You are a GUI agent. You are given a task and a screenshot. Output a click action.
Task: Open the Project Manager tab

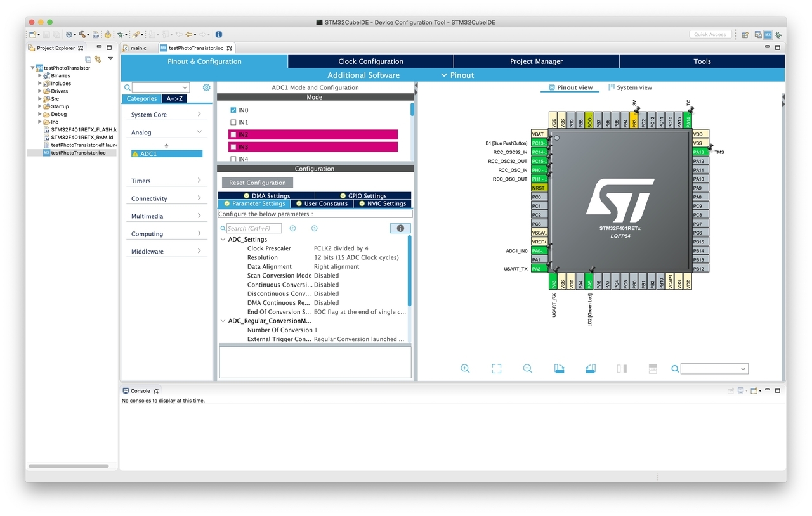click(536, 61)
